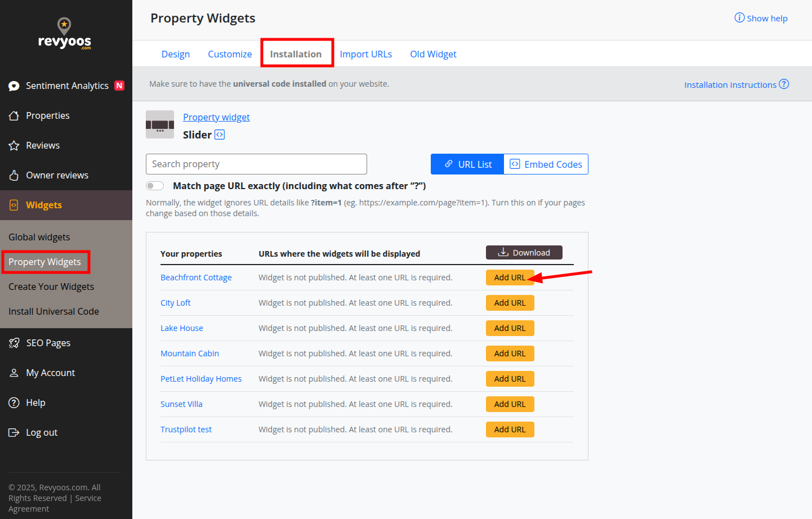Screen dimensions: 812x519
Task: Open Sentiment Analytics in sidebar
Action: (x=66, y=86)
